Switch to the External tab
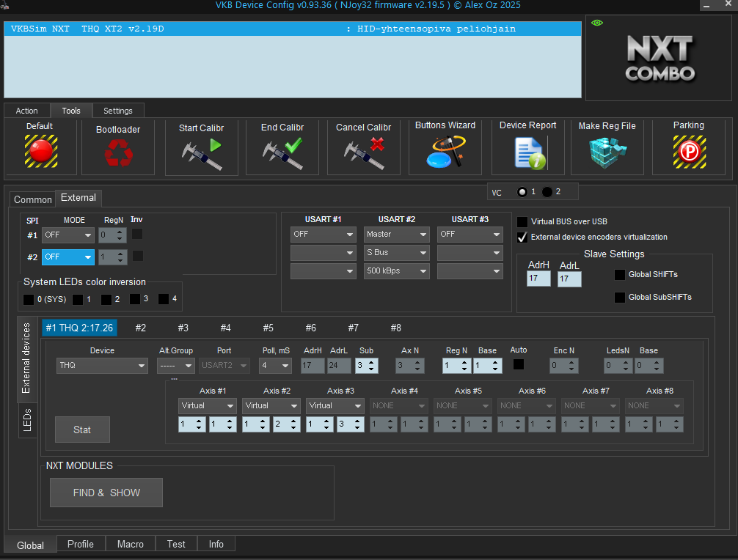Viewport: 738px width, 560px height. pyautogui.click(x=78, y=197)
